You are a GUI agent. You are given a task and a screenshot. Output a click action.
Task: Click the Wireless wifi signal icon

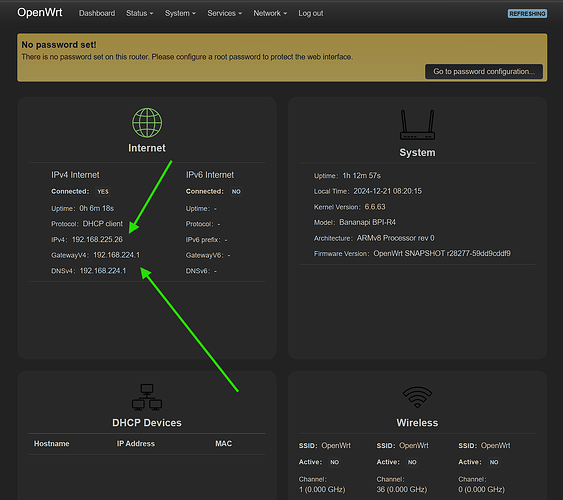(417, 397)
